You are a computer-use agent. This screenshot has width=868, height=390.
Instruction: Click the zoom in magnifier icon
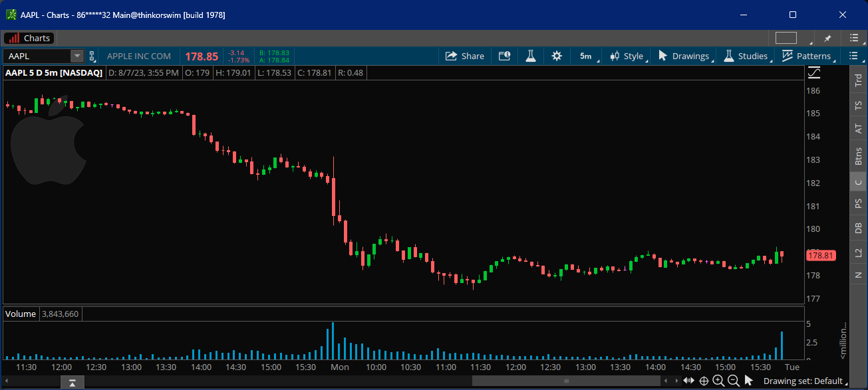[718, 381]
